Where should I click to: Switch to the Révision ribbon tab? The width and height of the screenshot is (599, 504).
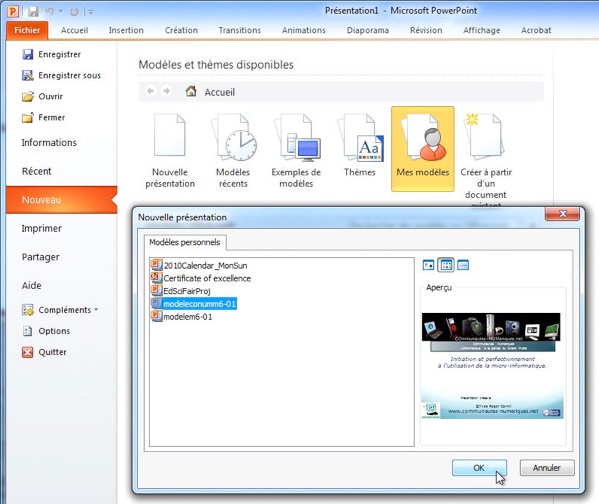pos(426,30)
